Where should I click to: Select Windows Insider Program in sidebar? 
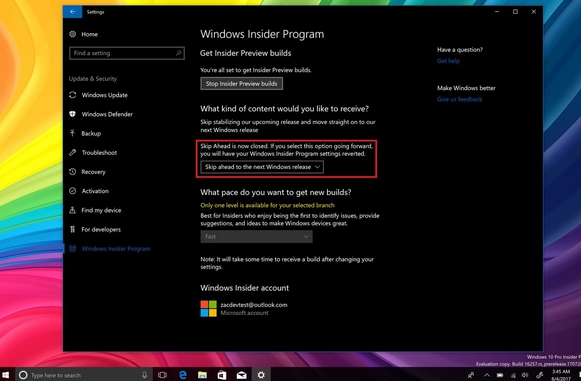pyautogui.click(x=116, y=249)
